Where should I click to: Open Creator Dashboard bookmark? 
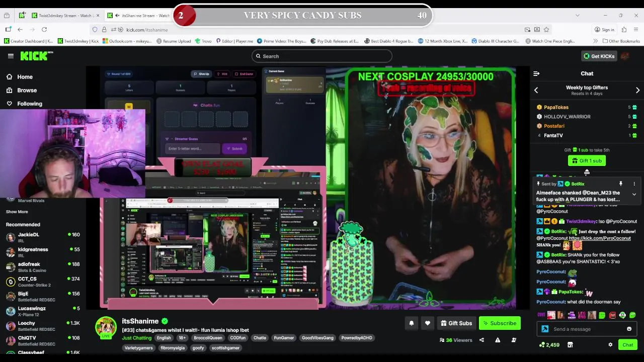[28, 41]
